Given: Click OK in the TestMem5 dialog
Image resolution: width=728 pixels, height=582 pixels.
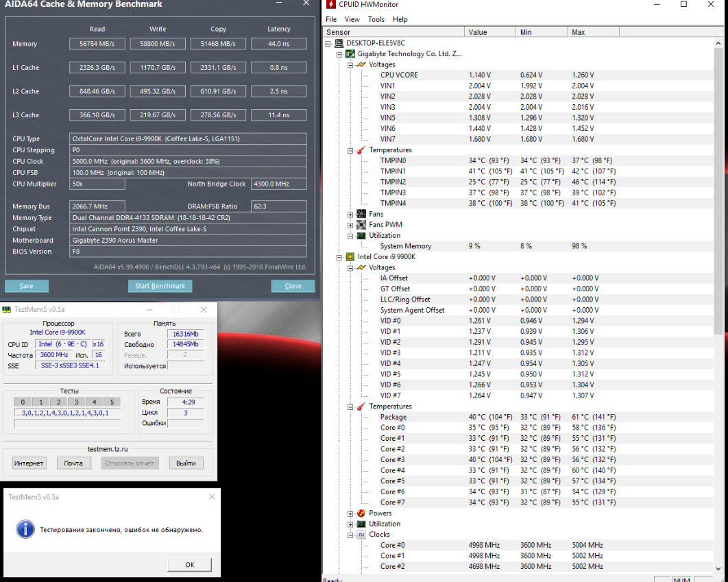Looking at the screenshot, I should pyautogui.click(x=189, y=564).
